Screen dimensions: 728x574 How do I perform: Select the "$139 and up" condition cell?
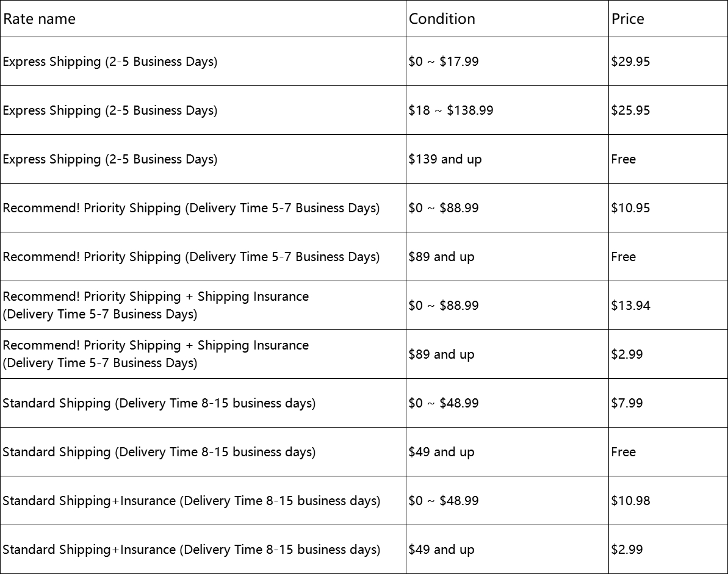pyautogui.click(x=445, y=159)
